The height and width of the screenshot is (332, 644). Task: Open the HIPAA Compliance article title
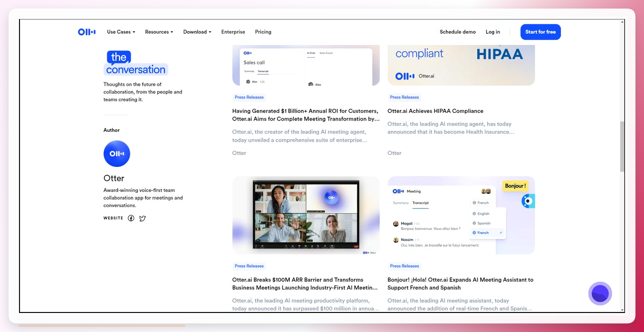[x=435, y=111]
